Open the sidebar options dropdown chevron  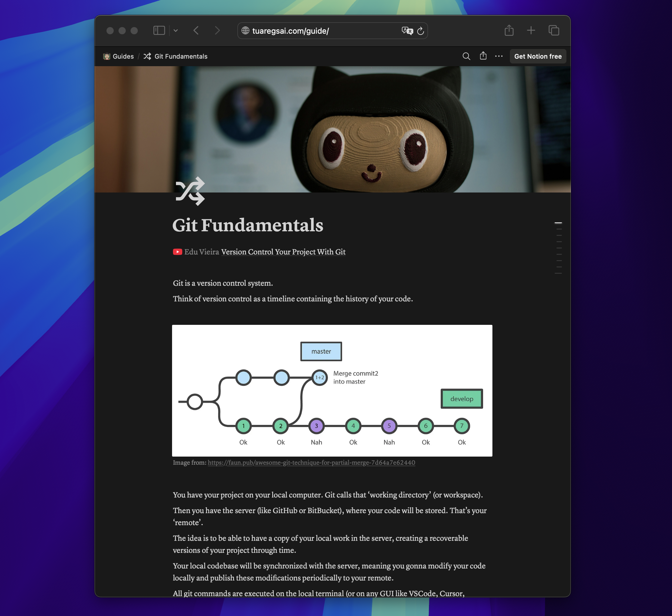[x=176, y=31]
